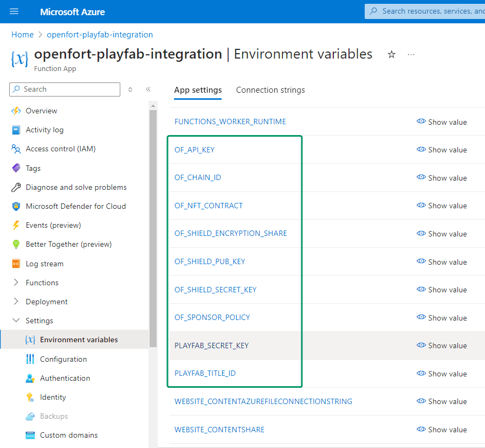This screenshot has width=485, height=448.
Task: Click the sidebar search field
Action: tap(64, 89)
